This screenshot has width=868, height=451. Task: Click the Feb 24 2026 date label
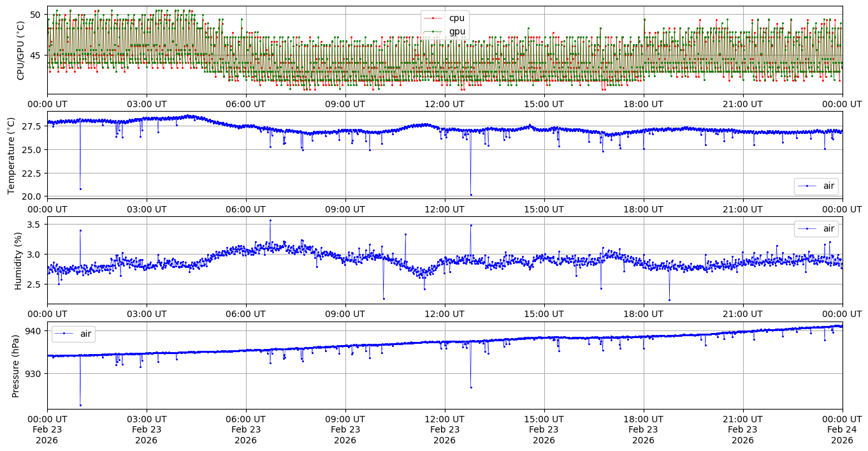coord(842,429)
